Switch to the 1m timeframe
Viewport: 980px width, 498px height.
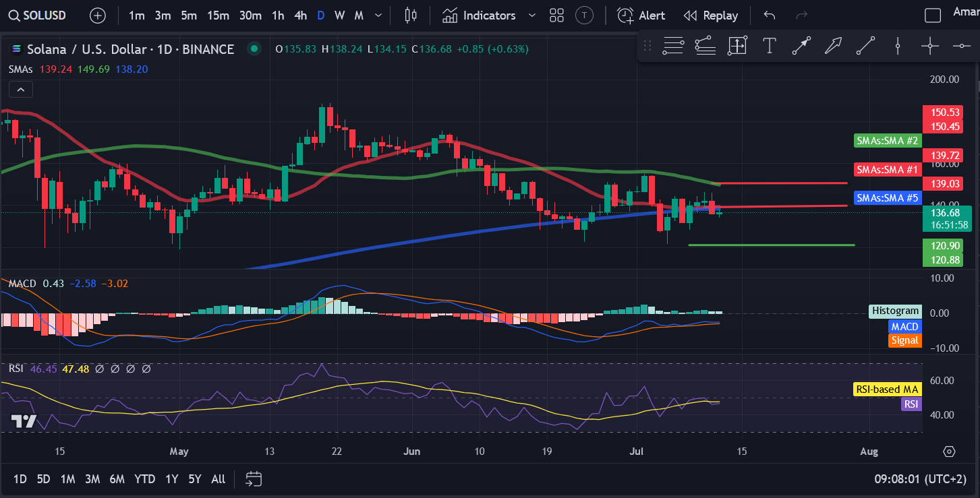(x=136, y=15)
